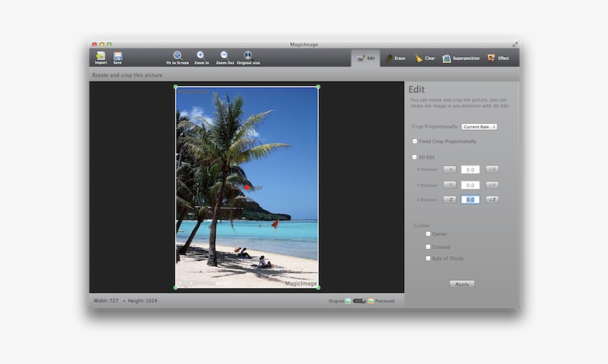Image resolution: width=608 pixels, height=364 pixels.
Task: Select Fit to Screen magnifier icon
Action: 177,56
